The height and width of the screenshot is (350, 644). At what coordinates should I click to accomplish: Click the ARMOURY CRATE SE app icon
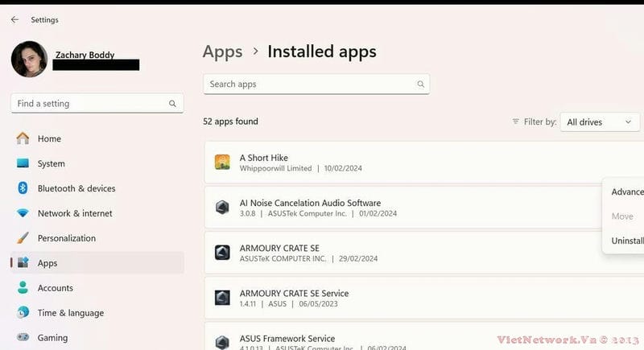tap(222, 253)
